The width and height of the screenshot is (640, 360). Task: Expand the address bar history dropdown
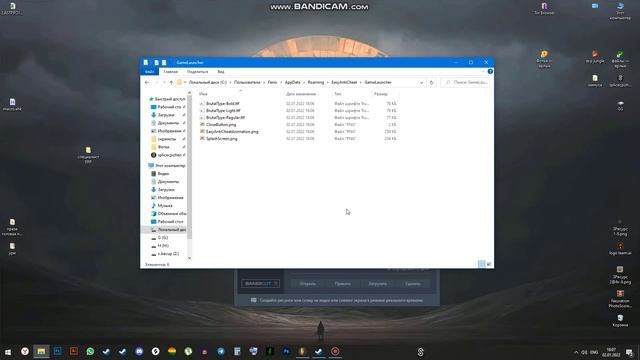tap(421, 82)
